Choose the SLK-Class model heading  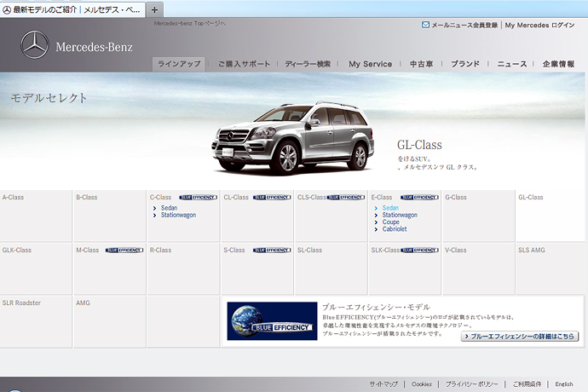(x=385, y=251)
